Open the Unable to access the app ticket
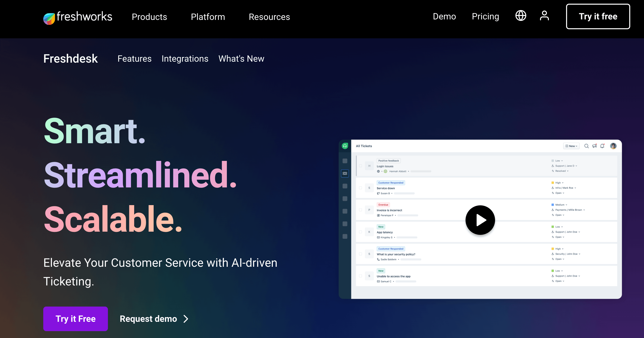The height and width of the screenshot is (338, 644). pos(394,276)
